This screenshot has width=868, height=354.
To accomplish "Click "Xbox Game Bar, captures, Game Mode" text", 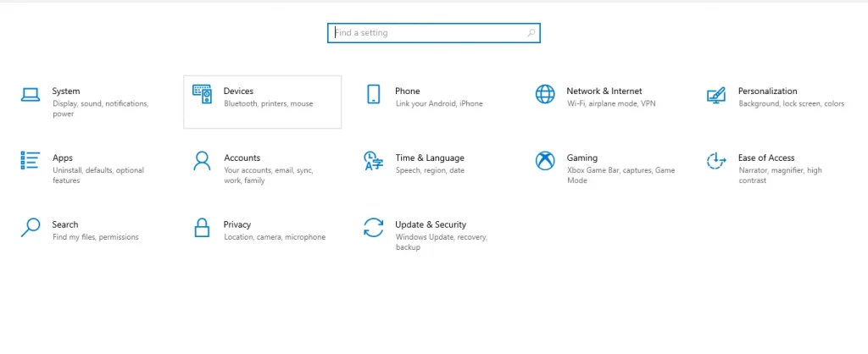I will coord(620,175).
